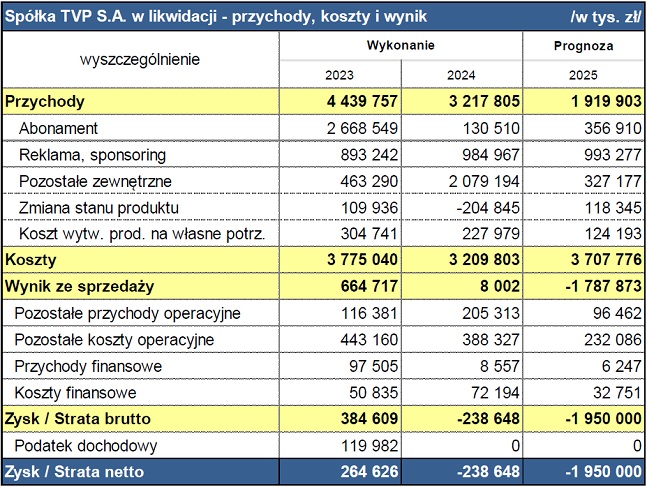The image size is (647, 487).
Task: Click Przychody finansowe 2025 value
Action: coord(584,366)
